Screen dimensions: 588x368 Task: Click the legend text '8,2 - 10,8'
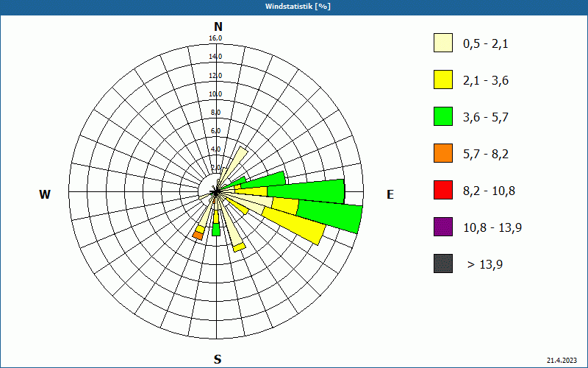pos(490,191)
